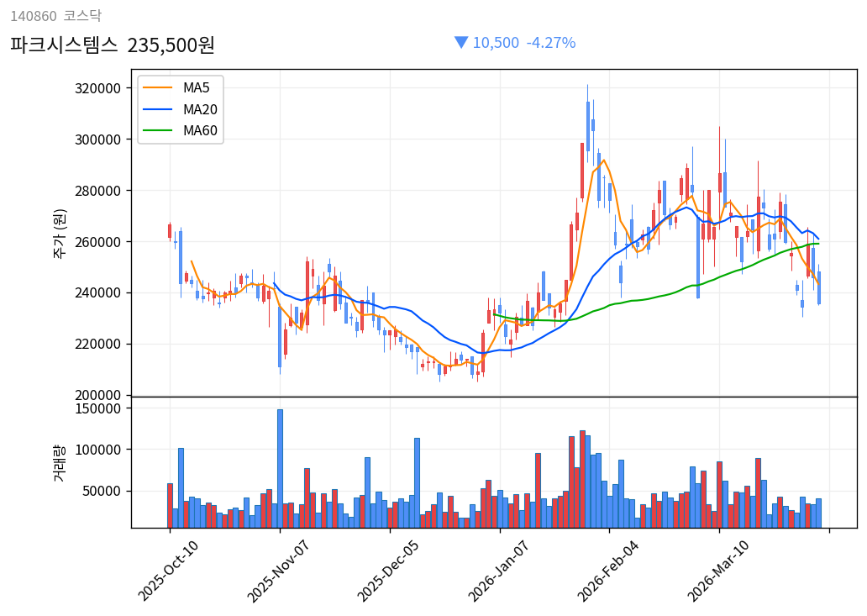Image resolution: width=867 pixels, height=616 pixels.
Task: Click the blue down-triangle price change icon
Action: point(460,42)
